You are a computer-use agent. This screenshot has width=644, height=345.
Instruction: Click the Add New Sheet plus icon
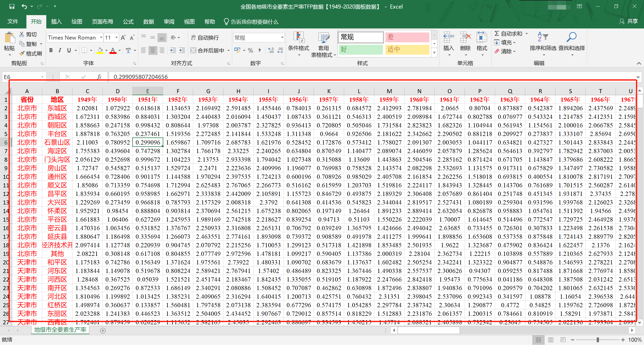point(103,331)
